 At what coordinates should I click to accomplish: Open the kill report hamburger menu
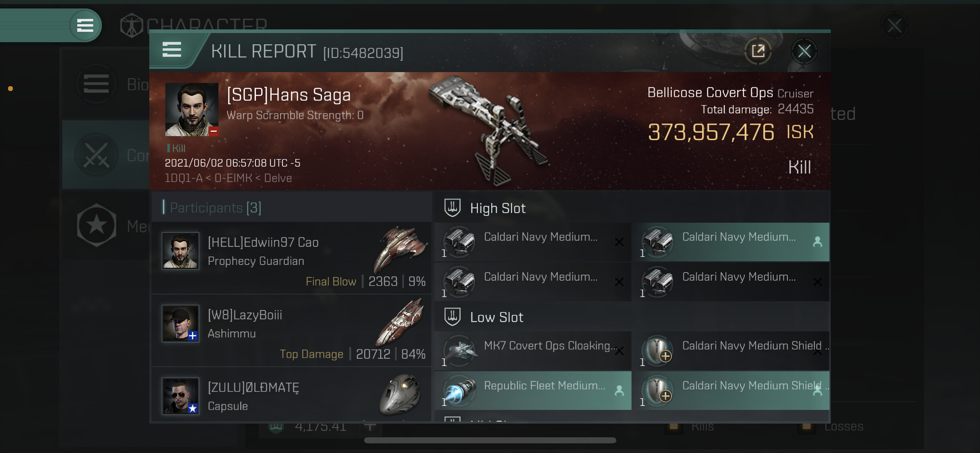click(x=172, y=50)
